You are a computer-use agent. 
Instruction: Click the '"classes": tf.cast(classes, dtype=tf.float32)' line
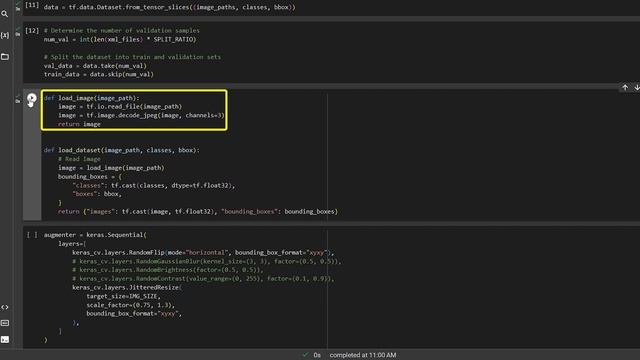click(154, 185)
